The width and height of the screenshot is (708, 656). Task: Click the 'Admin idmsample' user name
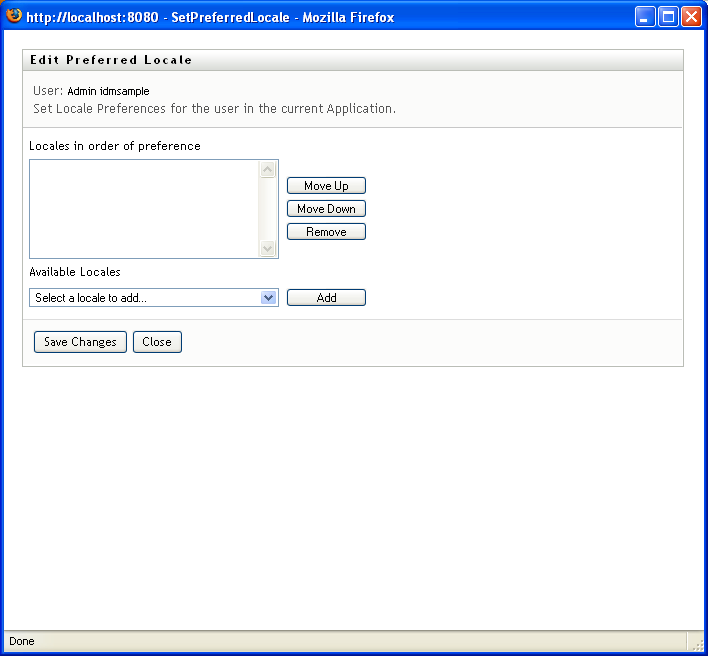click(x=108, y=91)
